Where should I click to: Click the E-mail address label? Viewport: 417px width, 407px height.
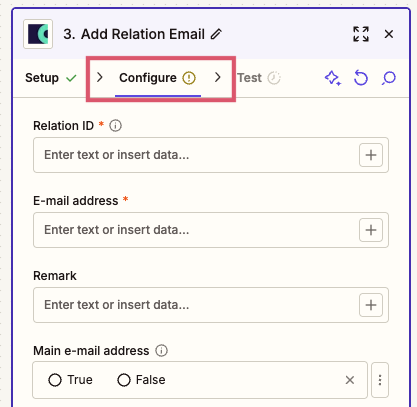click(76, 201)
